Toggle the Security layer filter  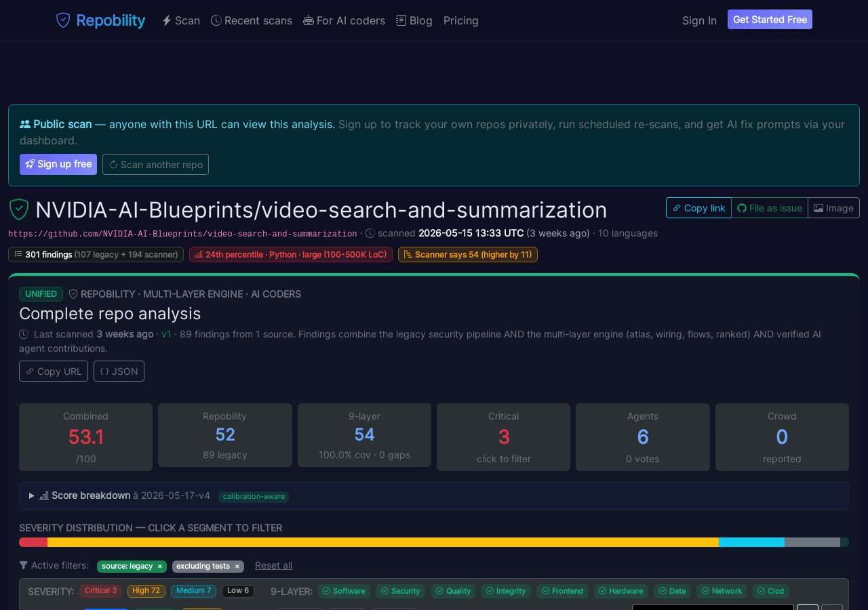click(x=400, y=592)
